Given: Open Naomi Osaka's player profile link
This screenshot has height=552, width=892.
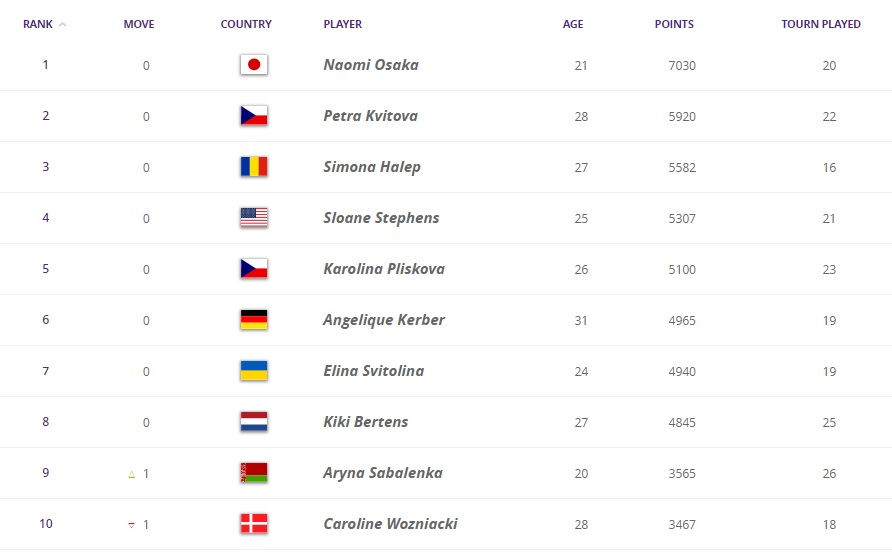Looking at the screenshot, I should [371, 65].
